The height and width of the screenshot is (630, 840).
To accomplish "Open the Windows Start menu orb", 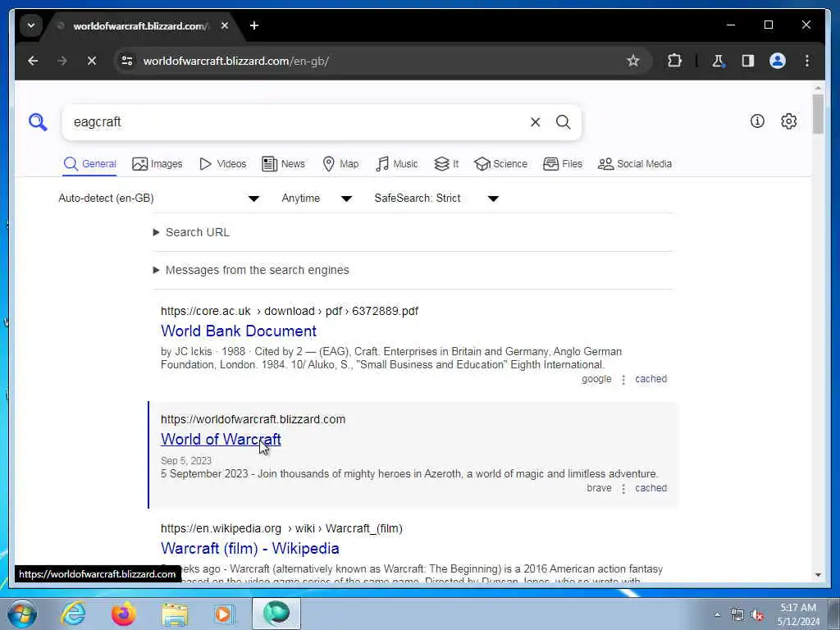I will [x=22, y=614].
